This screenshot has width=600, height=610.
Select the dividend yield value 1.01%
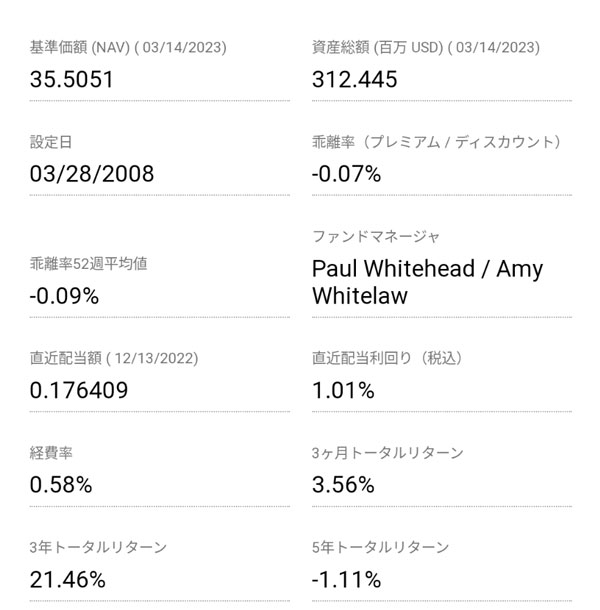343,390
